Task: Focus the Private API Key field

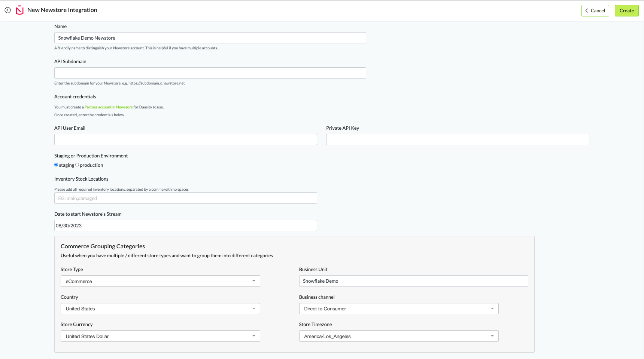Action: [x=457, y=139]
